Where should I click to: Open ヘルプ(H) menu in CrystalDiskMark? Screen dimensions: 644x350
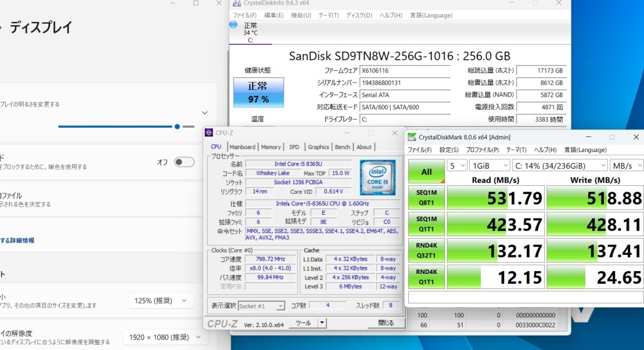pyautogui.click(x=545, y=150)
